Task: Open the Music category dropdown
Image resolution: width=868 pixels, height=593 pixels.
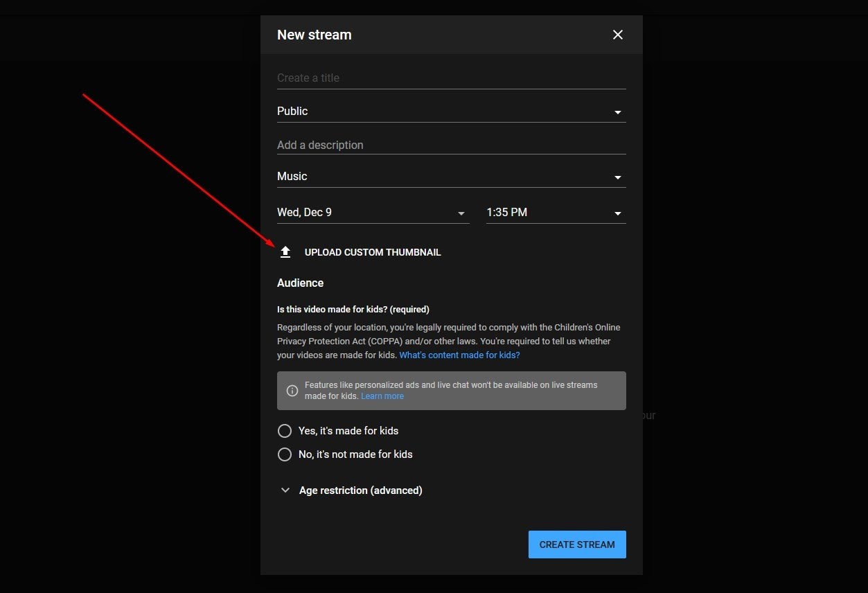Action: click(452, 177)
